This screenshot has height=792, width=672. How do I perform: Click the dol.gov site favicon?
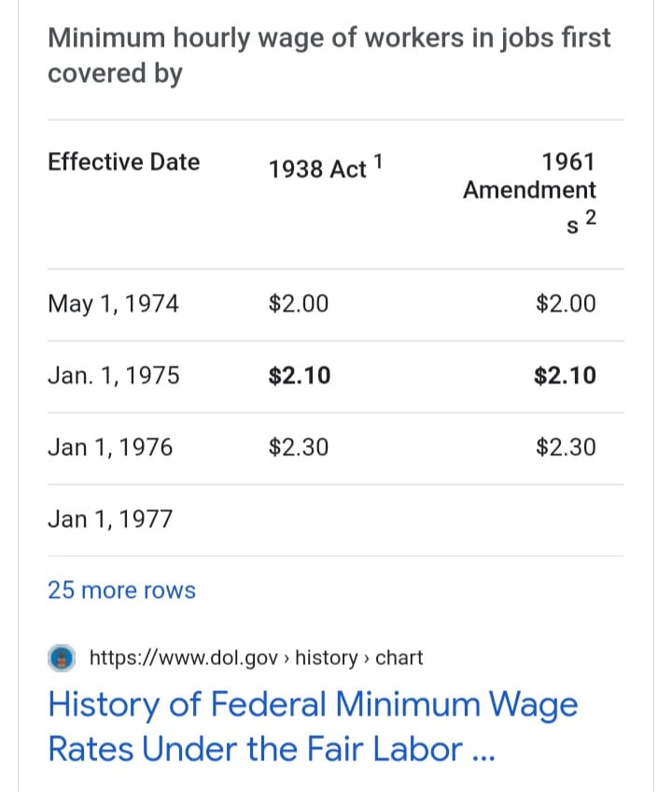pos(62,659)
